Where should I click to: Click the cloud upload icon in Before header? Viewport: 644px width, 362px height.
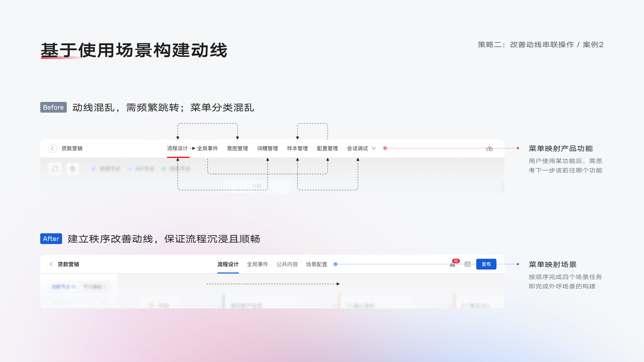[489, 149]
